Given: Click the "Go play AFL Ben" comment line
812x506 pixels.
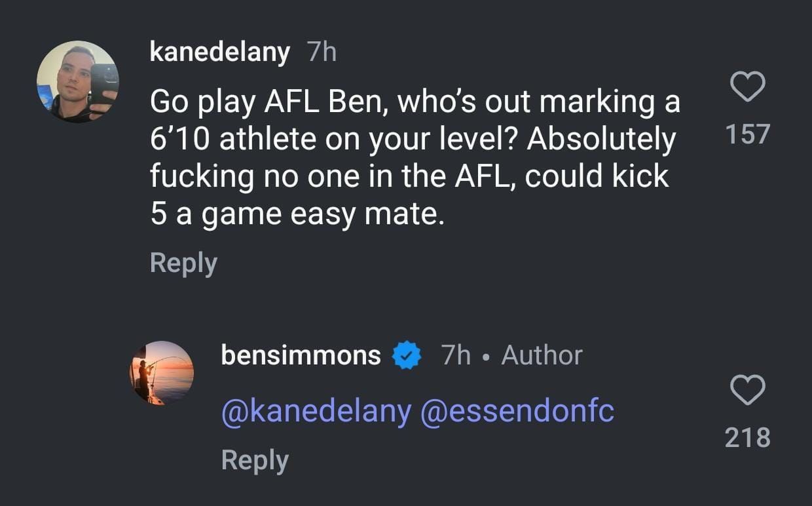Looking at the screenshot, I should (415, 102).
